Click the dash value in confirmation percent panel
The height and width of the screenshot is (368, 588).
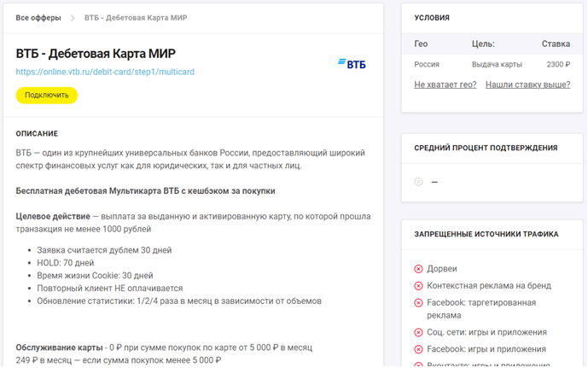(x=434, y=183)
